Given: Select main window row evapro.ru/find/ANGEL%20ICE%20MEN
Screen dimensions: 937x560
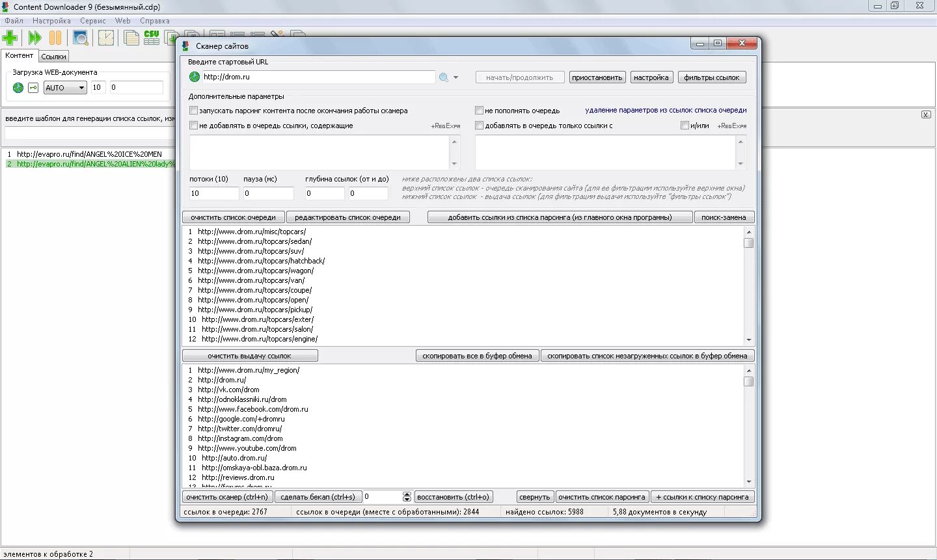Looking at the screenshot, I should [x=89, y=154].
